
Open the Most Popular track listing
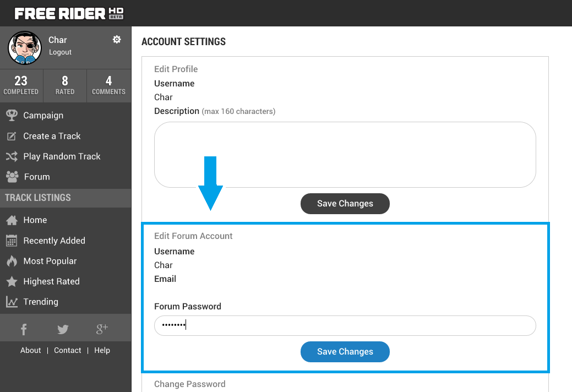point(50,261)
